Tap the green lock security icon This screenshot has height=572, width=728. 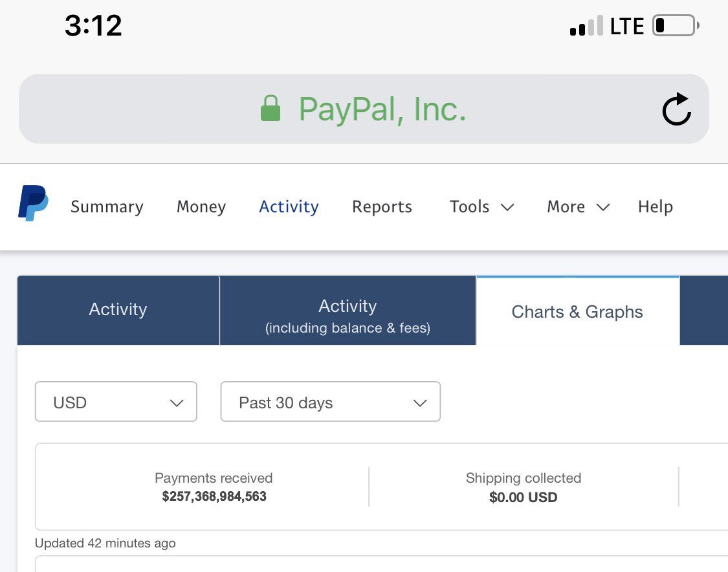tap(270, 108)
